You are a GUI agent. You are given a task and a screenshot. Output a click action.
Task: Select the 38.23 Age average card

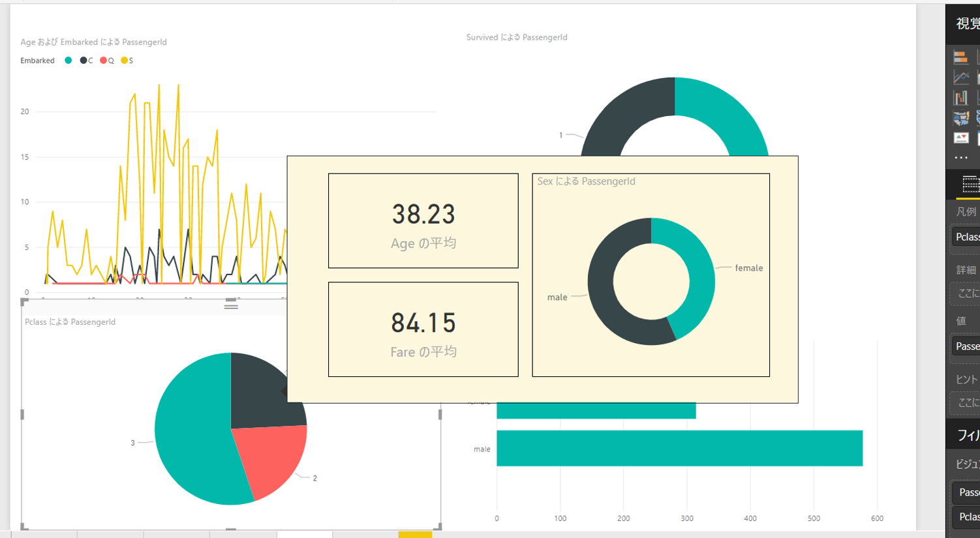(423, 220)
